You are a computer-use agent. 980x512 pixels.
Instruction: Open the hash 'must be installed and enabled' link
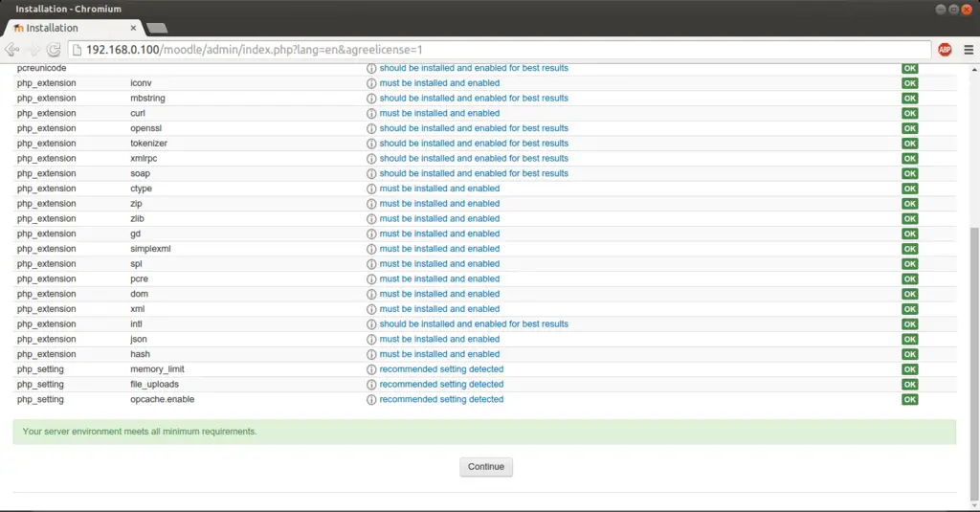pos(439,354)
